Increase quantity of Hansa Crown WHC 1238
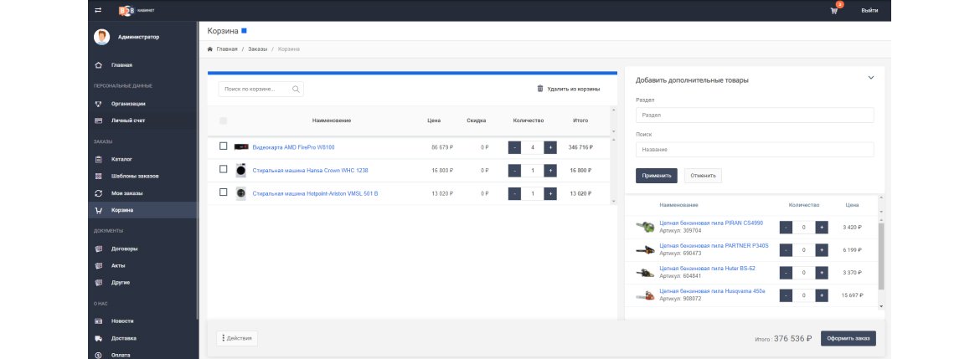Image resolution: width=980 pixels, height=359 pixels. (550, 171)
